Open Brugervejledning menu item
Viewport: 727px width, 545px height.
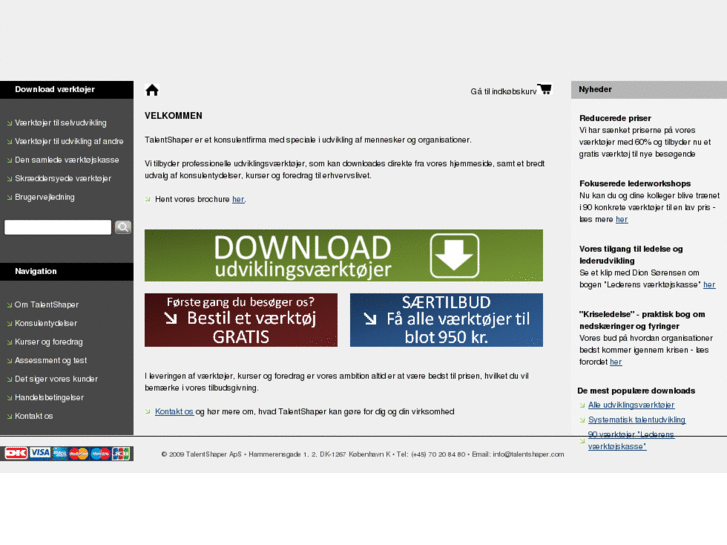(45, 197)
